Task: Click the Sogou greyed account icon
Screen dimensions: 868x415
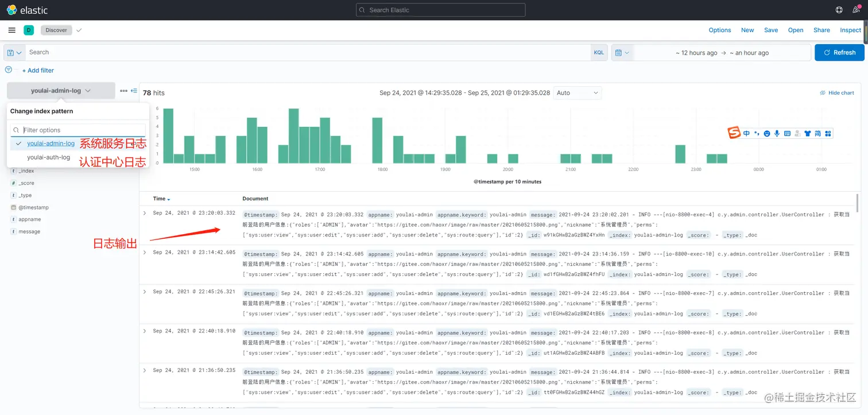Action: coord(797,133)
